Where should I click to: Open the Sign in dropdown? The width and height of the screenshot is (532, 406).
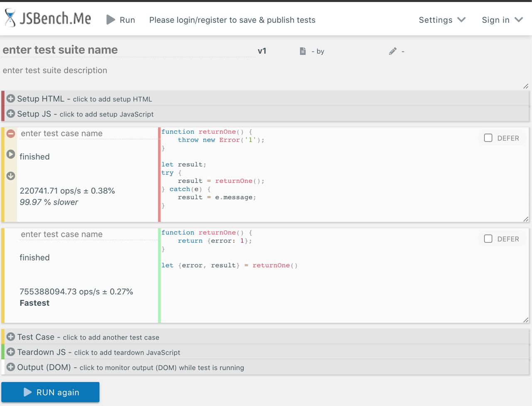point(502,20)
